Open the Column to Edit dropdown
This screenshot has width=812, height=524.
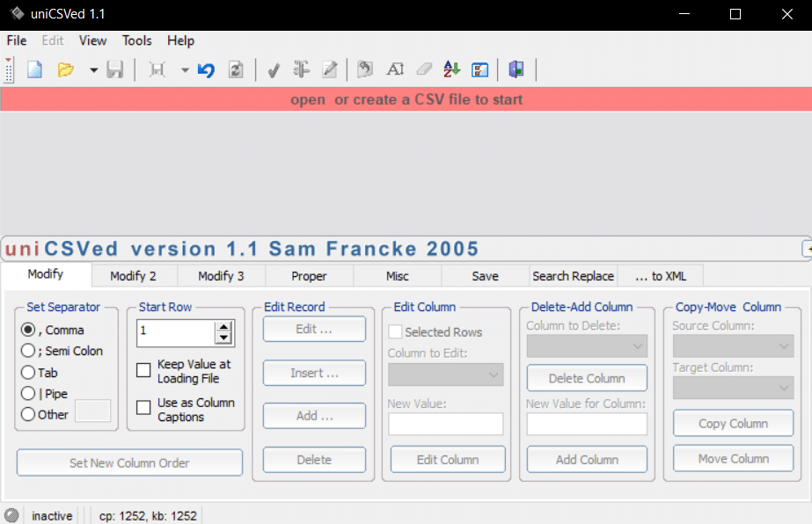point(445,375)
